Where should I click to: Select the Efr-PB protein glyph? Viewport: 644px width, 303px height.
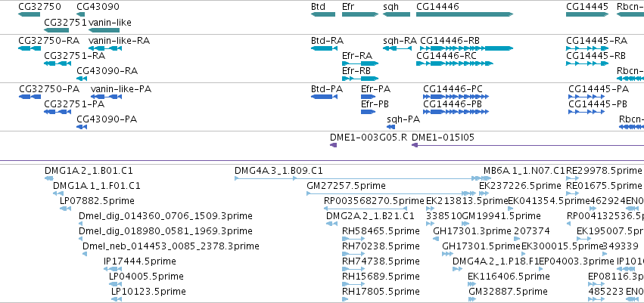point(368,112)
